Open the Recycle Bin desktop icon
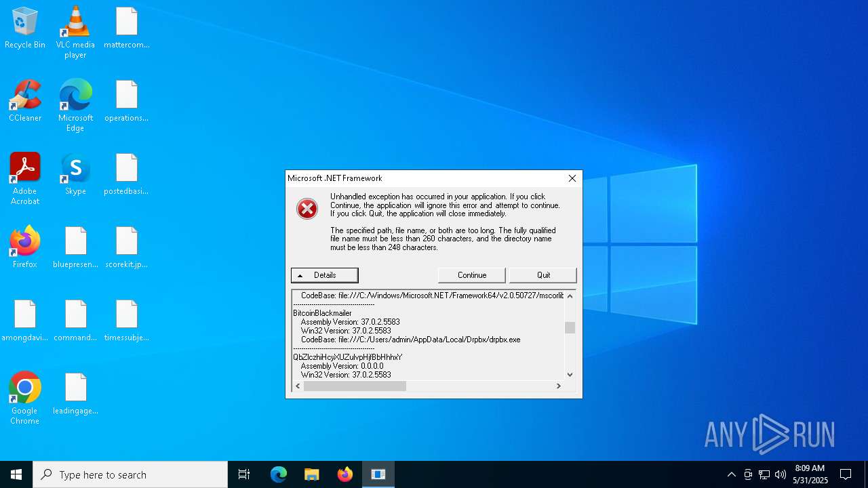This screenshot has width=868, height=488. [25, 28]
